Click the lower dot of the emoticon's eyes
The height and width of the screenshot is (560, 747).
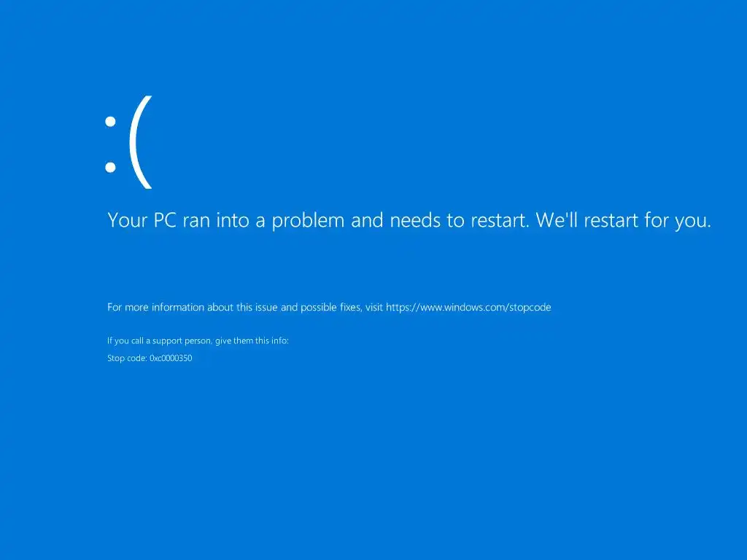111,167
